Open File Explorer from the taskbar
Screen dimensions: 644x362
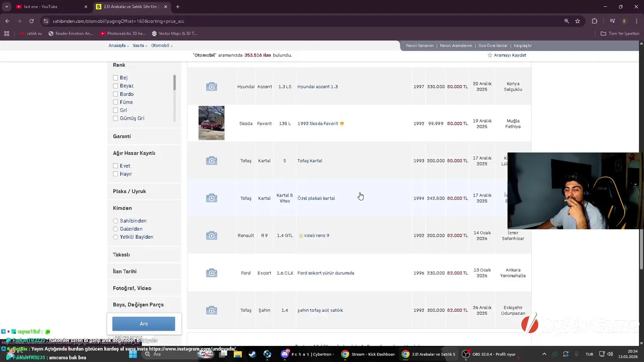(x=237, y=354)
